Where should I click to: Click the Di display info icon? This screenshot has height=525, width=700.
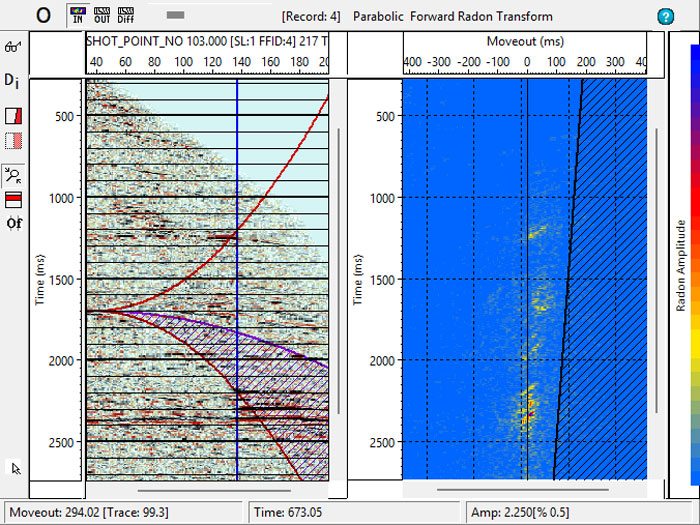pos(12,80)
